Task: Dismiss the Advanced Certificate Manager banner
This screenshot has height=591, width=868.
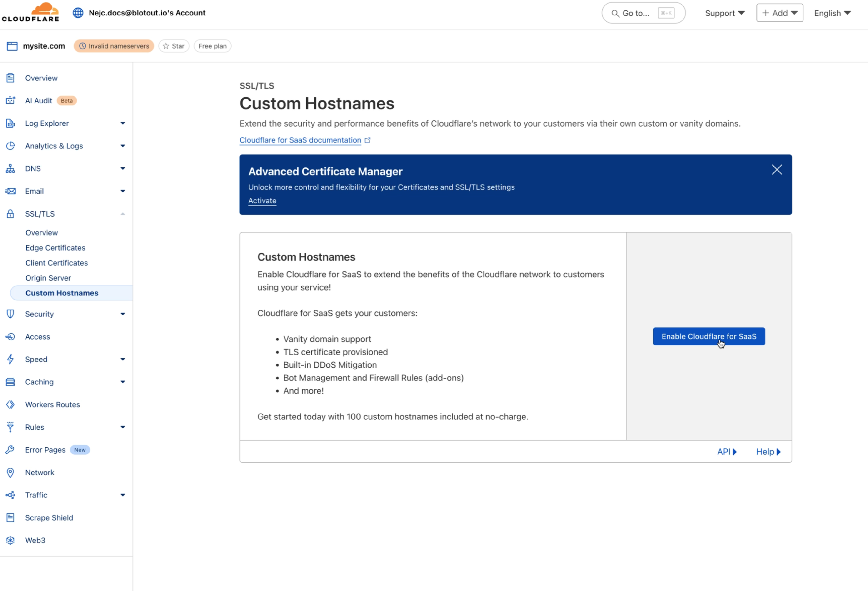Action: coord(777,170)
